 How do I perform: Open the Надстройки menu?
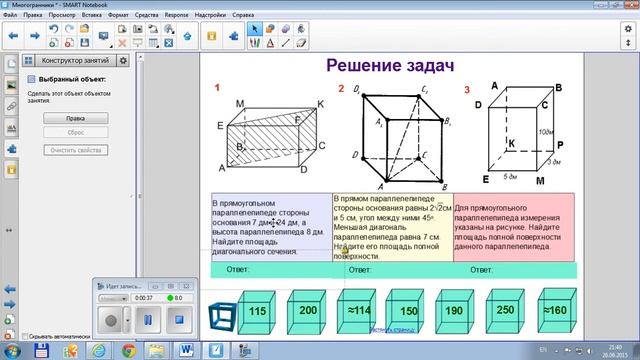coord(210,15)
